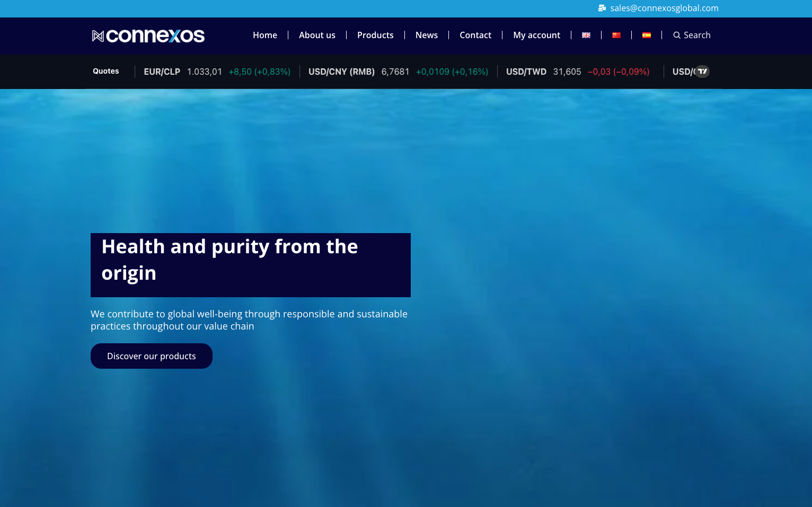
Task: Navigate to Products
Action: click(375, 35)
